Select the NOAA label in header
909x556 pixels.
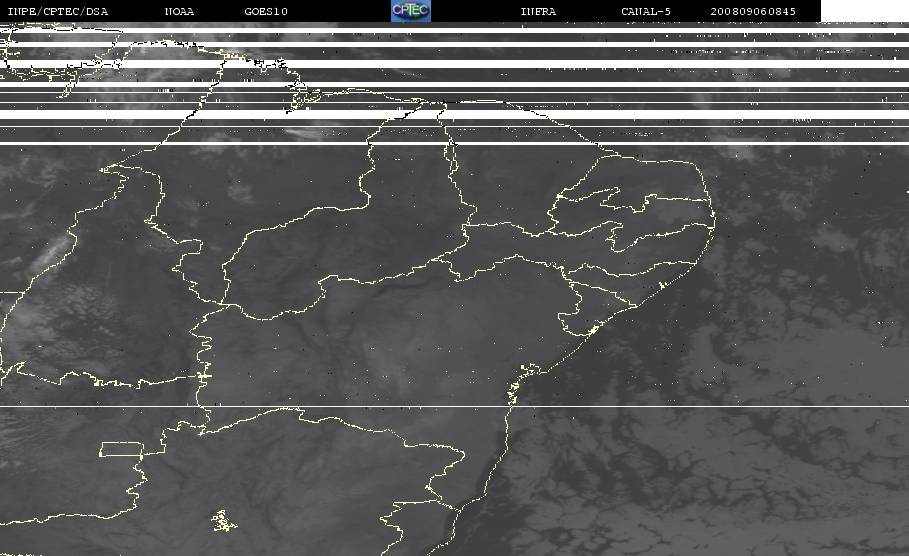pos(179,11)
